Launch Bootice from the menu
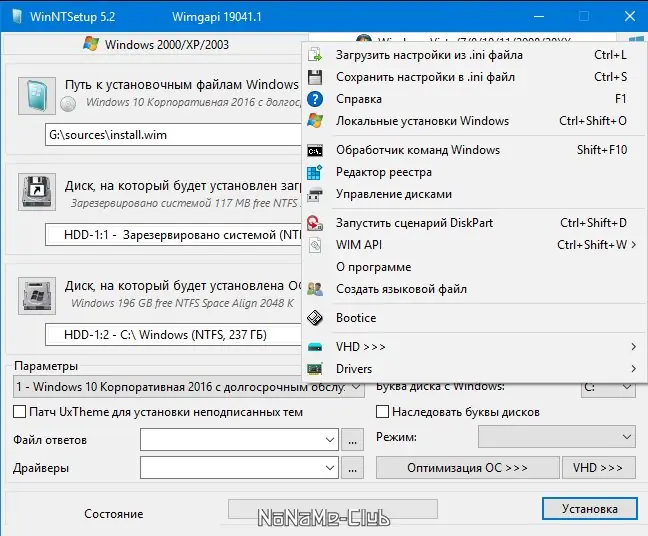Screen dimensions: 648x536 tap(474, 318)
